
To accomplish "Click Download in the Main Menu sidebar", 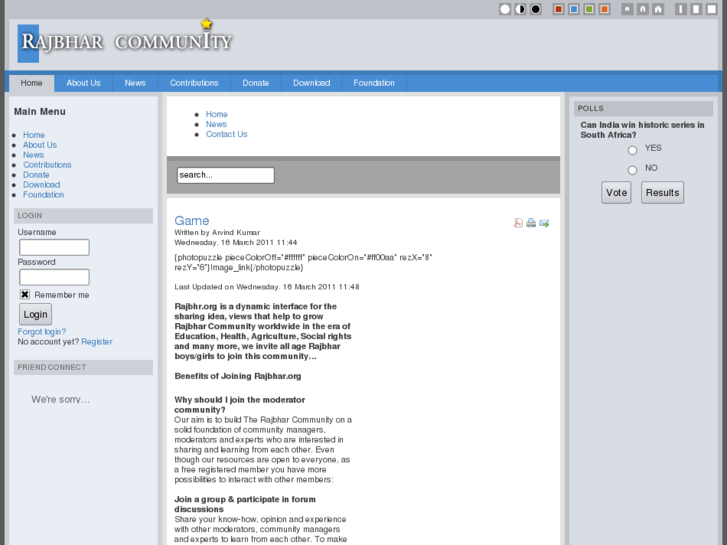I will tap(42, 185).
